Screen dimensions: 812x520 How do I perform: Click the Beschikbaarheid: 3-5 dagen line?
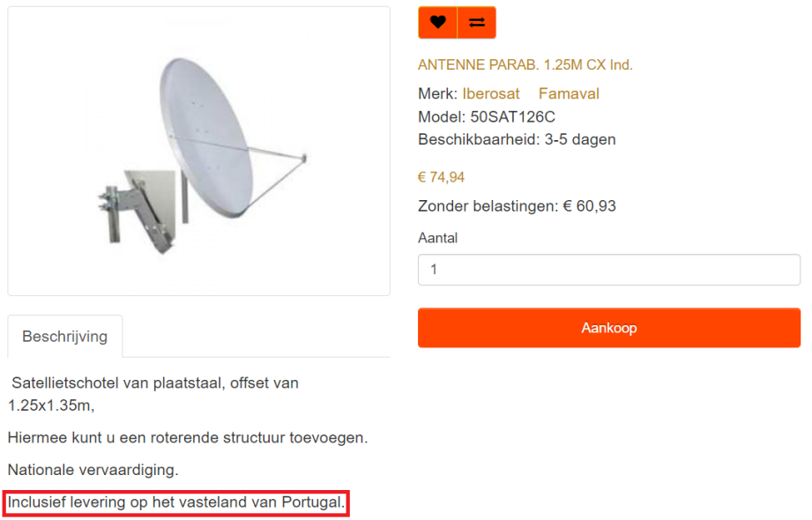click(x=517, y=139)
